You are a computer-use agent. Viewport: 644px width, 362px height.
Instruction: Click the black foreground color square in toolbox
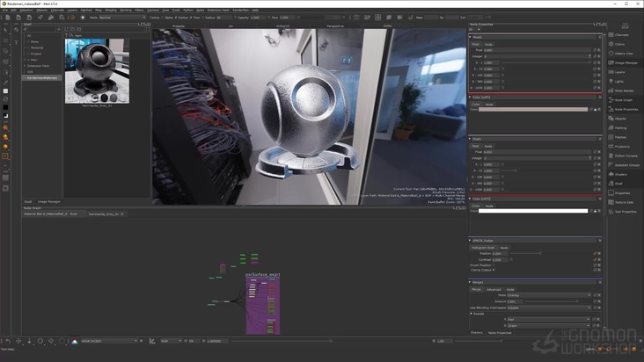pos(5,107)
